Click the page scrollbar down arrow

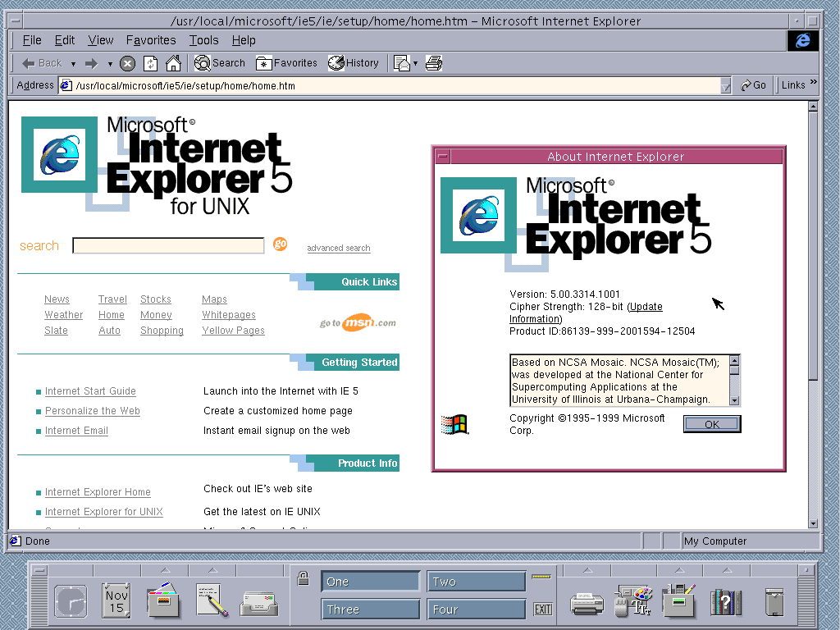tap(813, 524)
